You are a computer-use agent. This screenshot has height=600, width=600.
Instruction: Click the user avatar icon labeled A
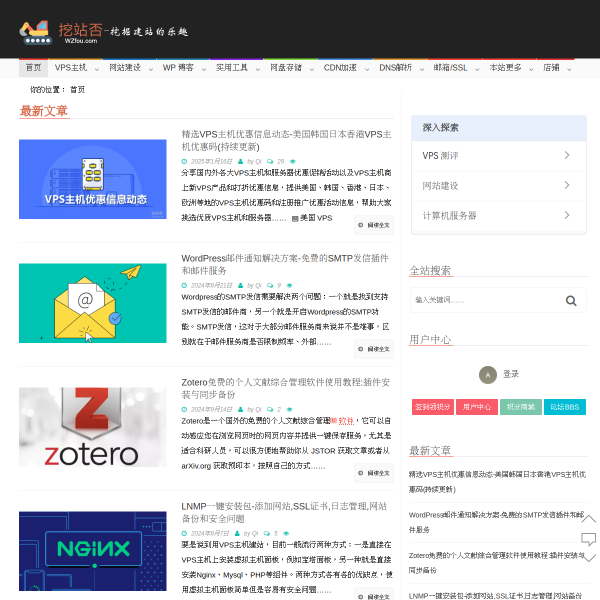click(x=488, y=375)
